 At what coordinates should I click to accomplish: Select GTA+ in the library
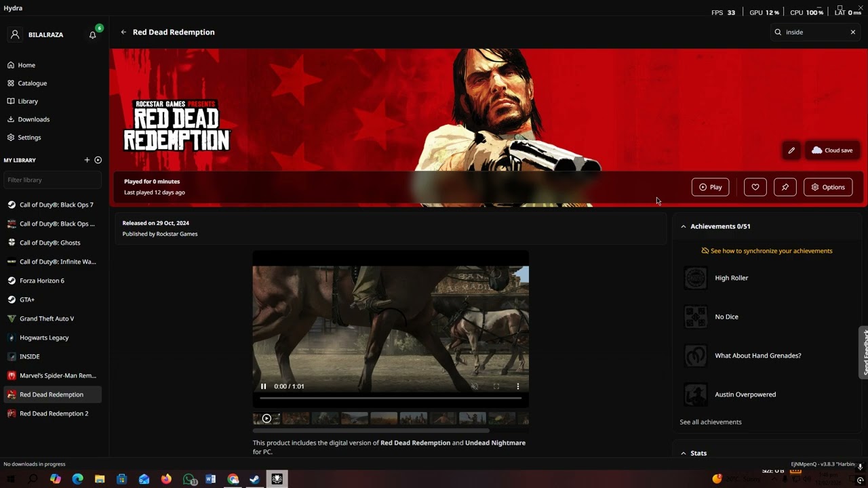coord(53,300)
